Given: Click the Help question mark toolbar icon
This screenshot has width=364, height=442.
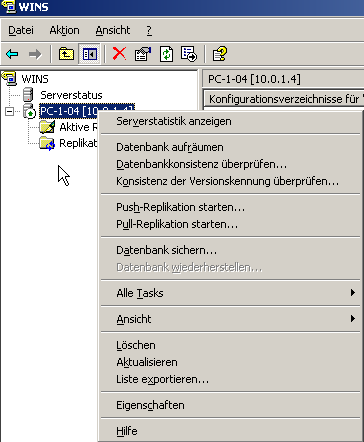Looking at the screenshot, I should pyautogui.click(x=220, y=54).
